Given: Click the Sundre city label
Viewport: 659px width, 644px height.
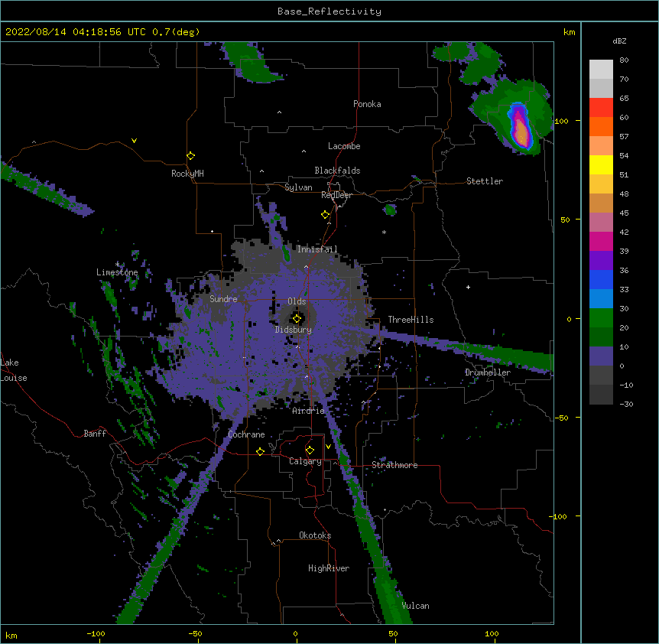Looking at the screenshot, I should [223, 299].
